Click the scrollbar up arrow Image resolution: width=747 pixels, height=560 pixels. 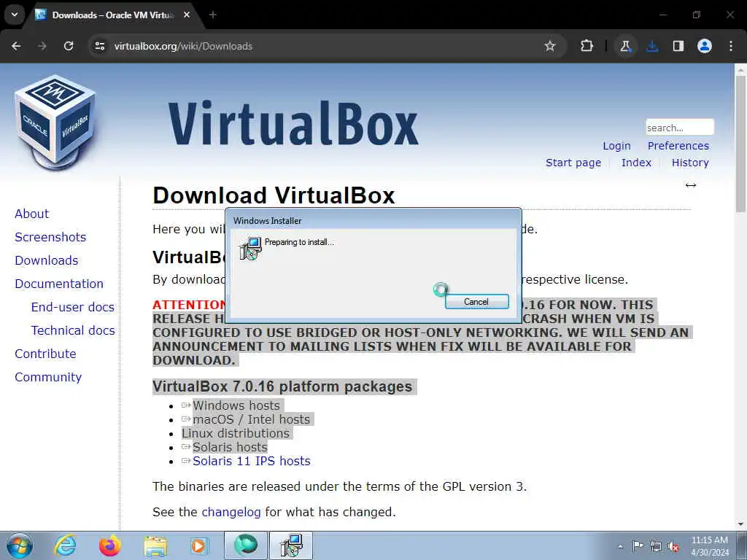pos(740,69)
